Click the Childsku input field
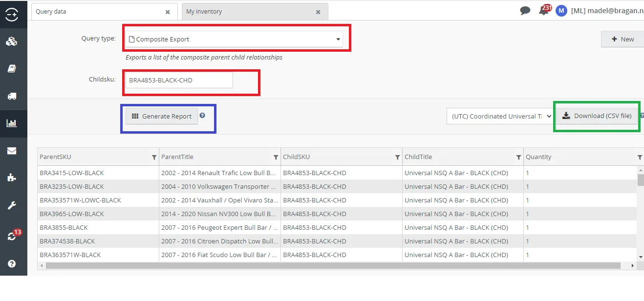Screen dimensions: 644x301 click(x=179, y=80)
